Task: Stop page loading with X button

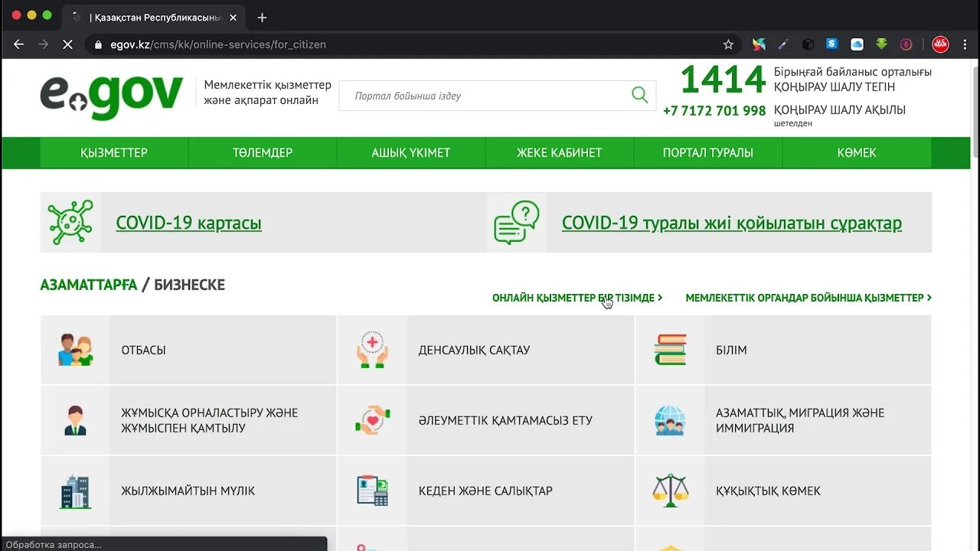Action: pyautogui.click(x=67, y=44)
